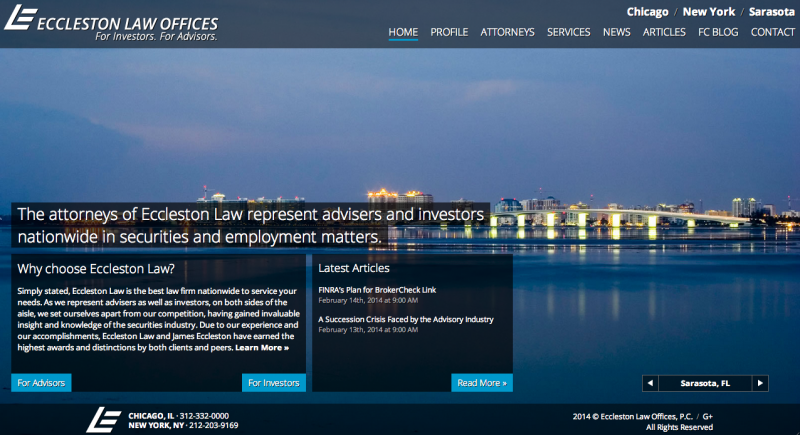Open the PROFILE page
800x435 pixels.
pyautogui.click(x=449, y=32)
